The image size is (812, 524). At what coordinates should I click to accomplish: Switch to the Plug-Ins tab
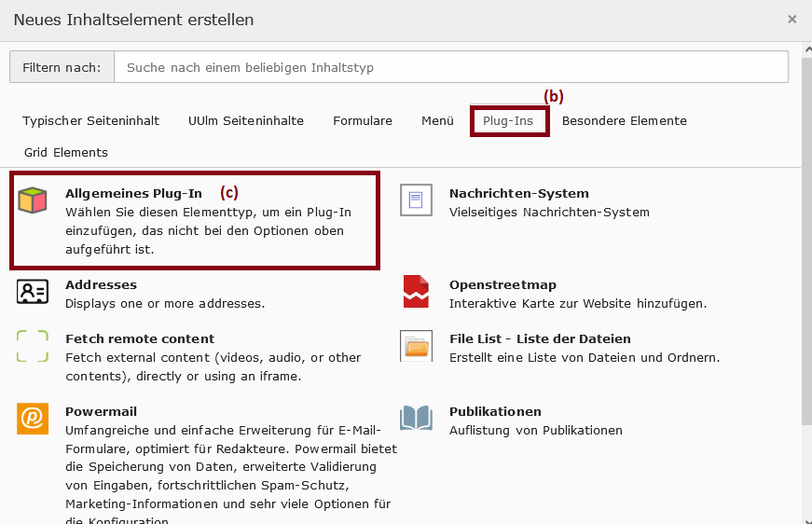(508, 120)
